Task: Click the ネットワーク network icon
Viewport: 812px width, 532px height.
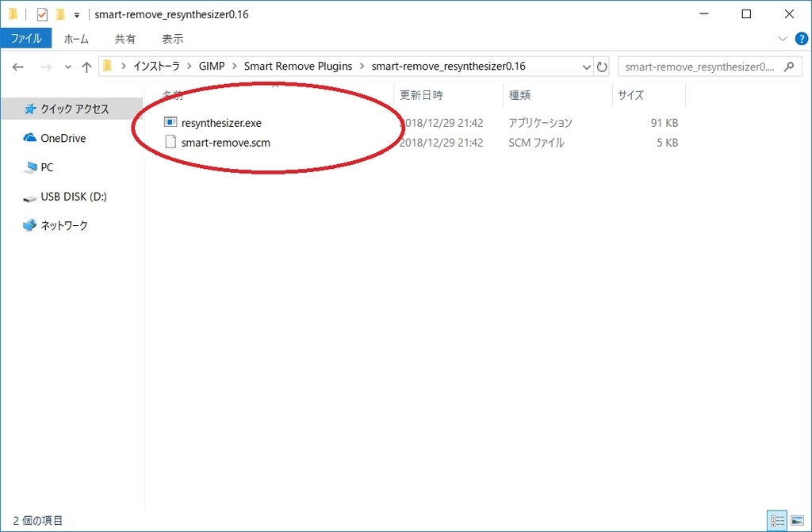Action: coord(29,225)
